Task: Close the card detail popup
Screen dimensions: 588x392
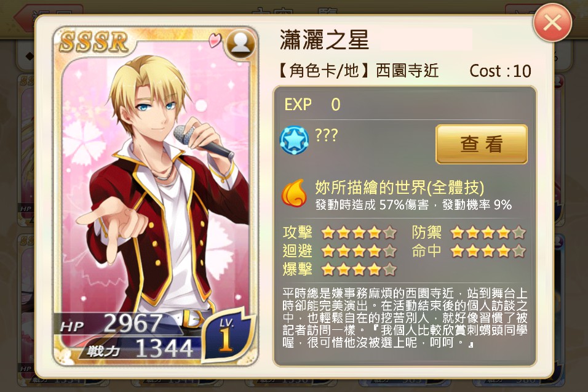Action: pyautogui.click(x=552, y=23)
